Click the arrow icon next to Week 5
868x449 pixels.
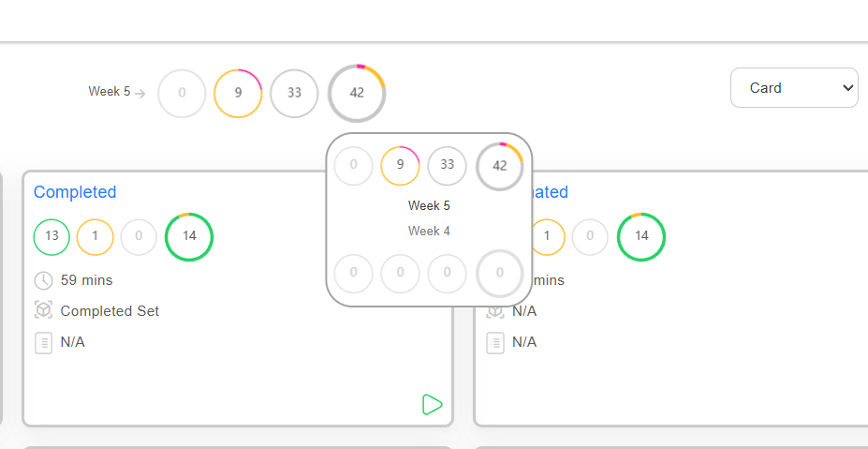pyautogui.click(x=140, y=93)
